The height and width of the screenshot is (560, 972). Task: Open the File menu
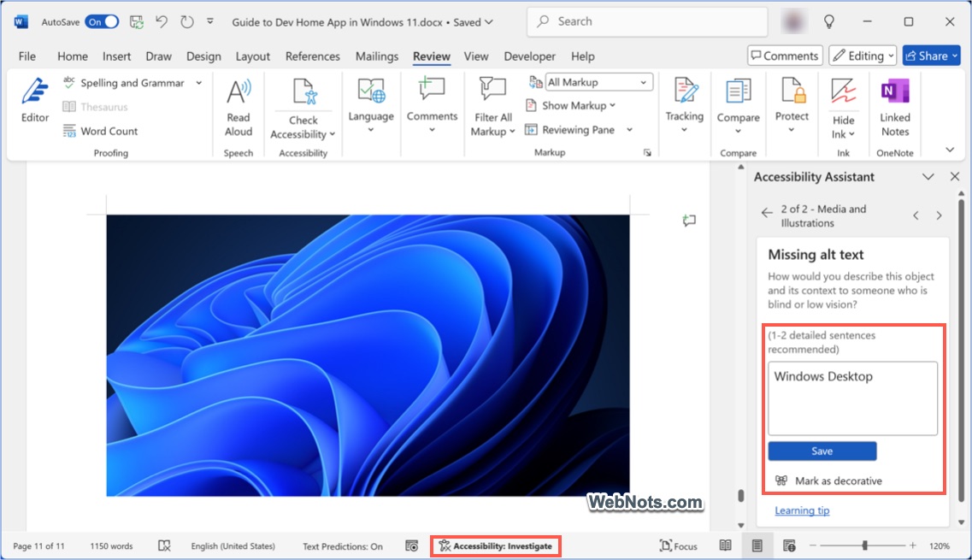tap(27, 56)
